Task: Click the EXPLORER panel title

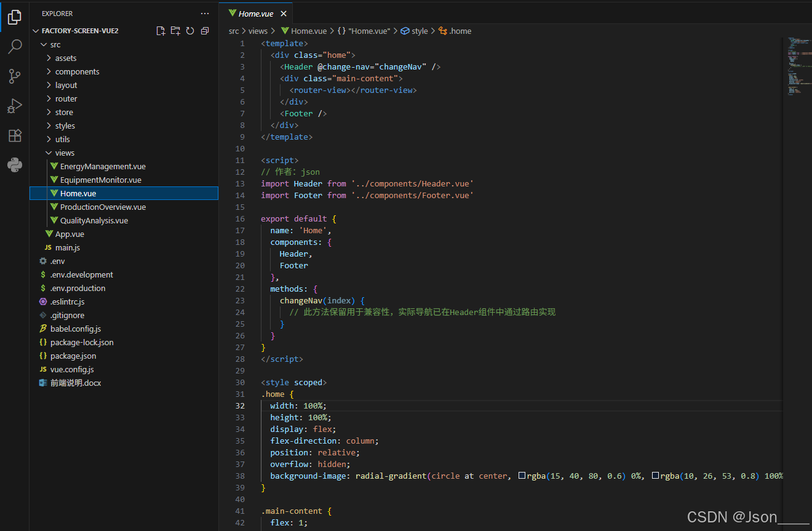Action: tap(57, 14)
